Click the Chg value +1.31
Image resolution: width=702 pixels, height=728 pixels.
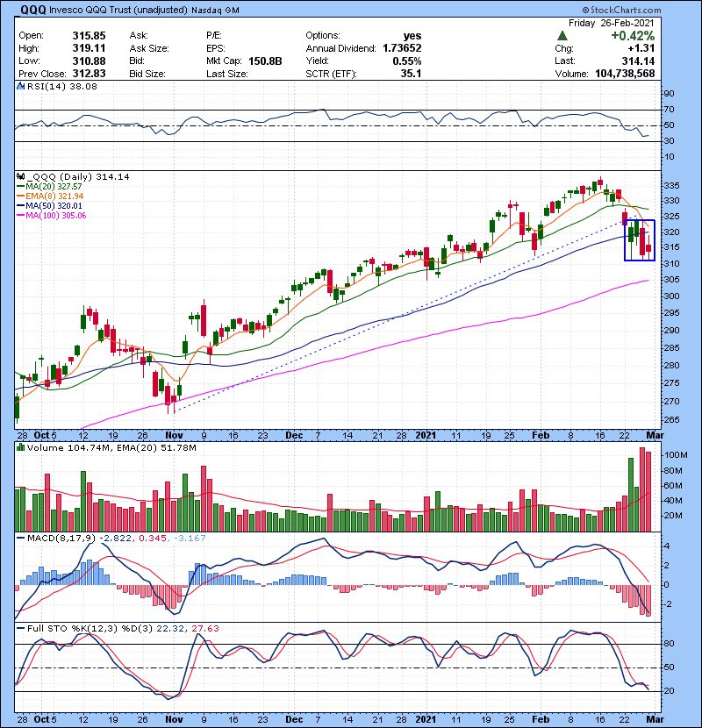[x=641, y=48]
